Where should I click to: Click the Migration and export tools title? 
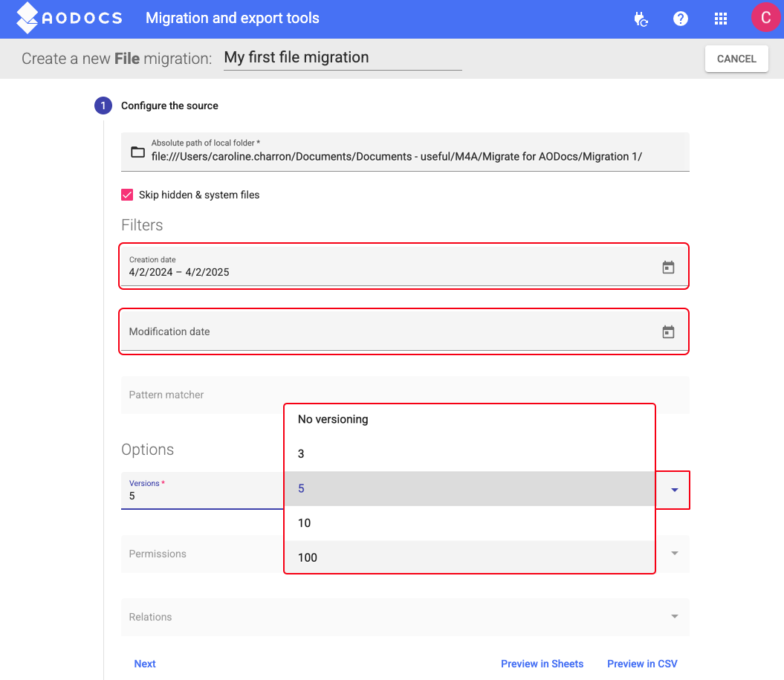(x=232, y=18)
